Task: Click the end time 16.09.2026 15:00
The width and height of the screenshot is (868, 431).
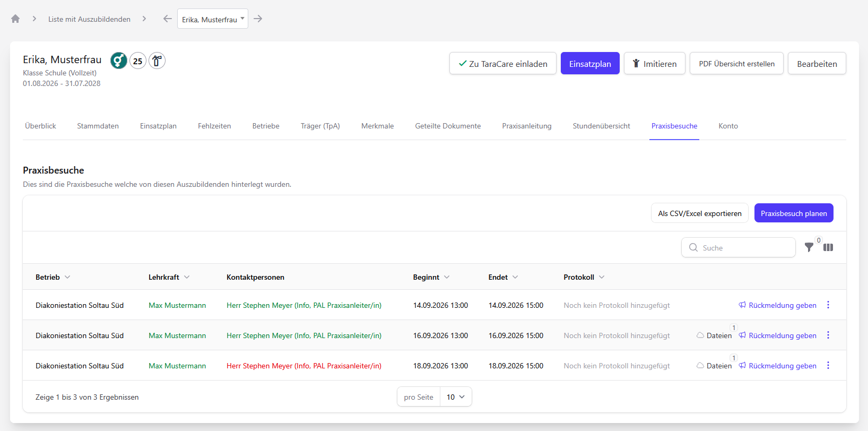Action: [x=516, y=335]
